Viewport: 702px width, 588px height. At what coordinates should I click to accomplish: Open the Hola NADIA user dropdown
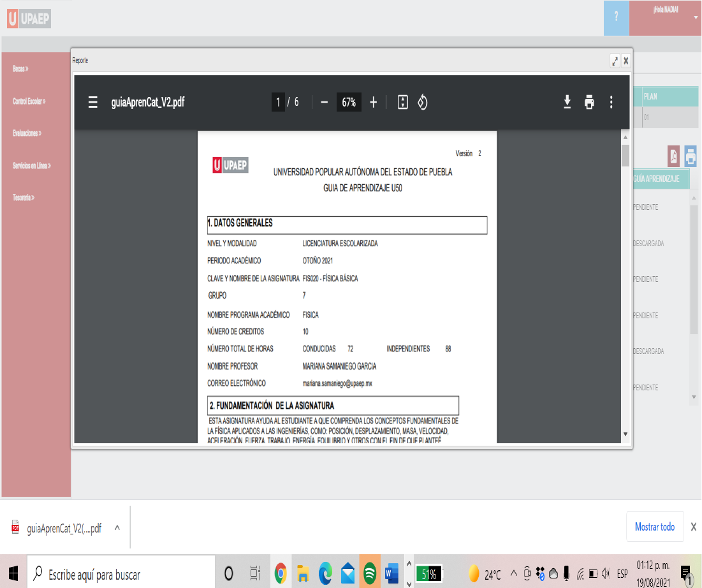(665, 17)
